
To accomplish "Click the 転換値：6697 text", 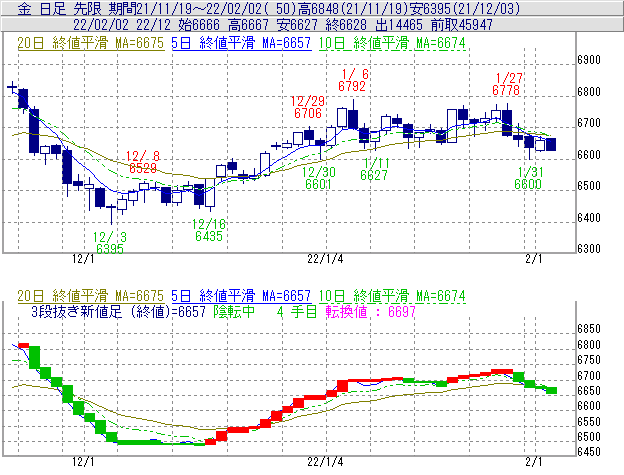I will point(370,311).
